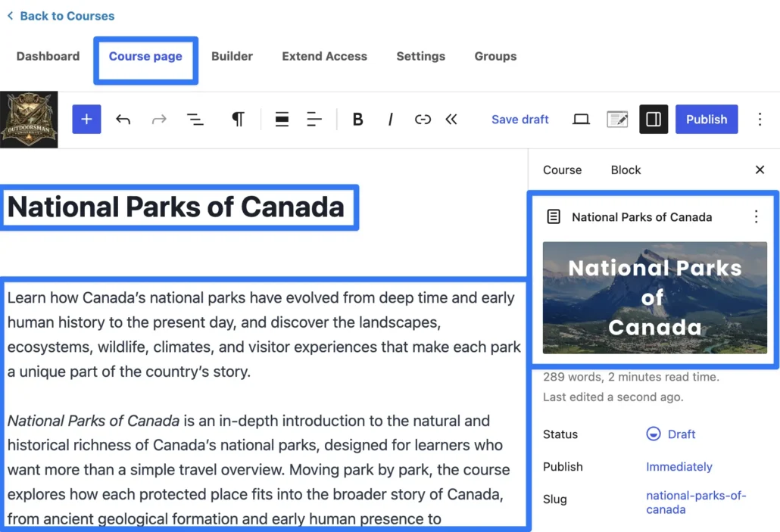This screenshot has height=532, width=780.
Task: Switch to the Block sidebar tab
Action: click(626, 170)
